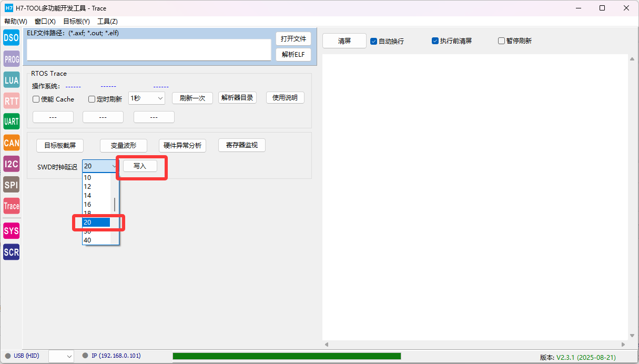Open the 帮助(W) menu

[x=15, y=22]
